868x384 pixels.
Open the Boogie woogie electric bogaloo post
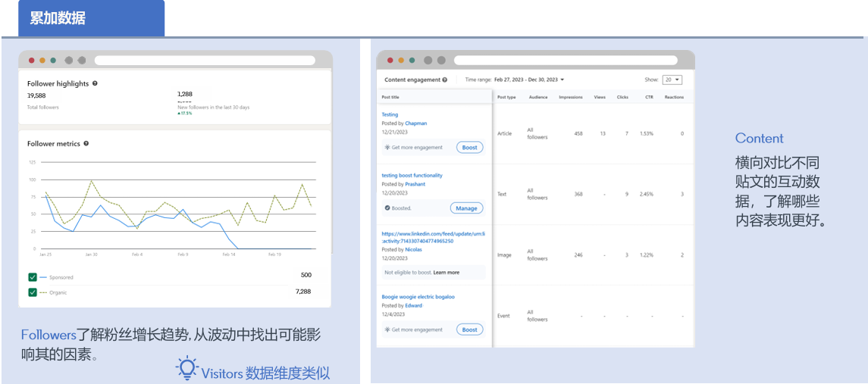click(418, 297)
